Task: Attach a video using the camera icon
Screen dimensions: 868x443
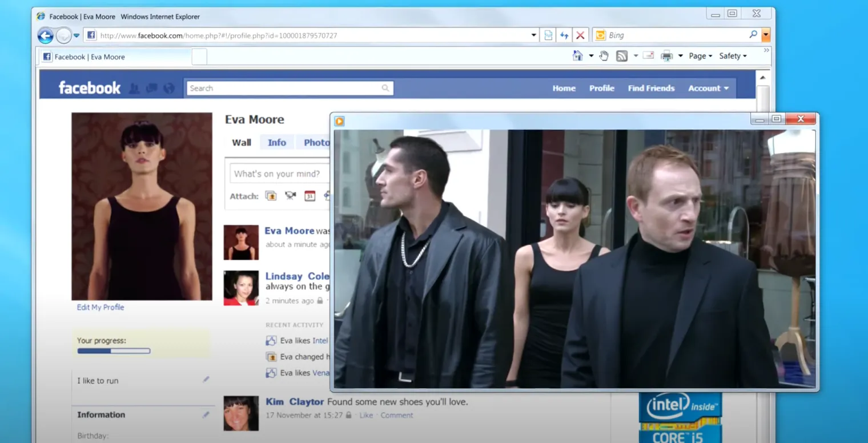Action: tap(290, 196)
